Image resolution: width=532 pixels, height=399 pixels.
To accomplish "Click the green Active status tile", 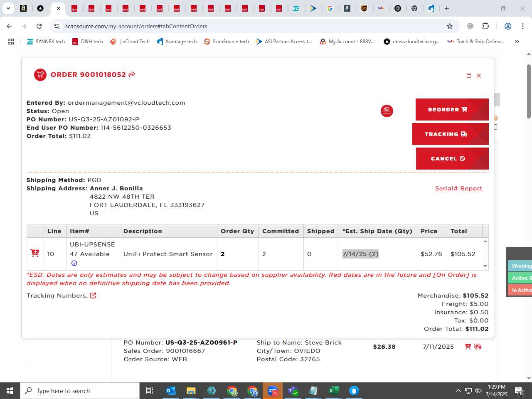I will click(520, 278).
